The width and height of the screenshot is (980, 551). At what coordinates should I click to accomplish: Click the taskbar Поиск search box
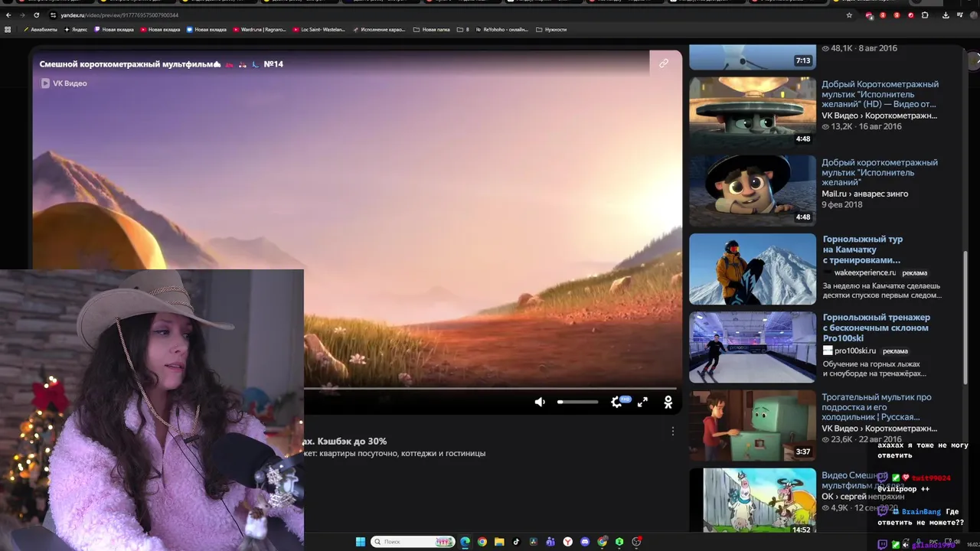[x=413, y=542]
